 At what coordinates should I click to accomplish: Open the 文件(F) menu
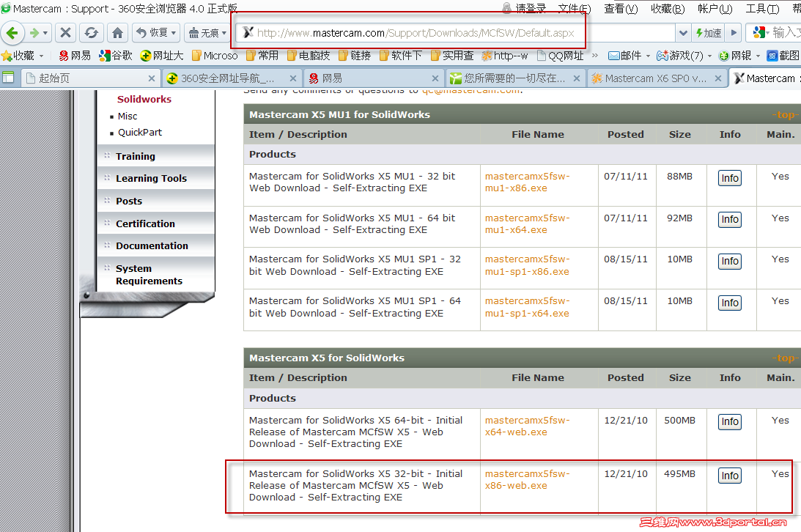point(575,9)
